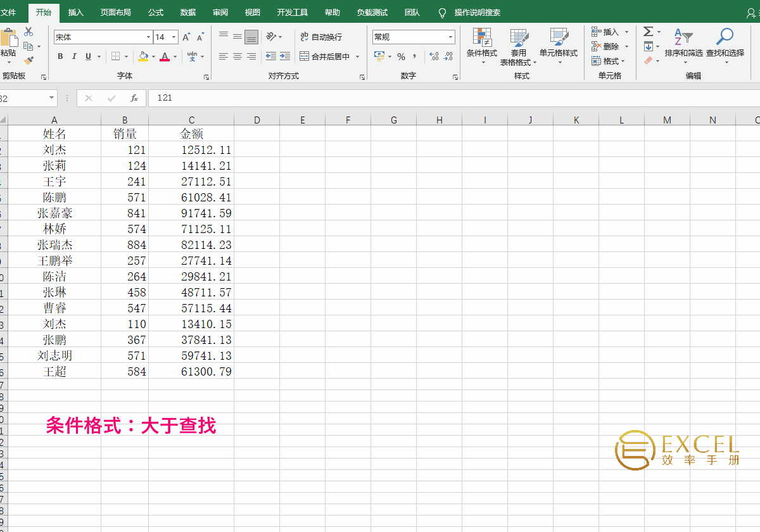The width and height of the screenshot is (760, 532).
Task: Toggle center horizontal alignment
Action: [x=237, y=56]
